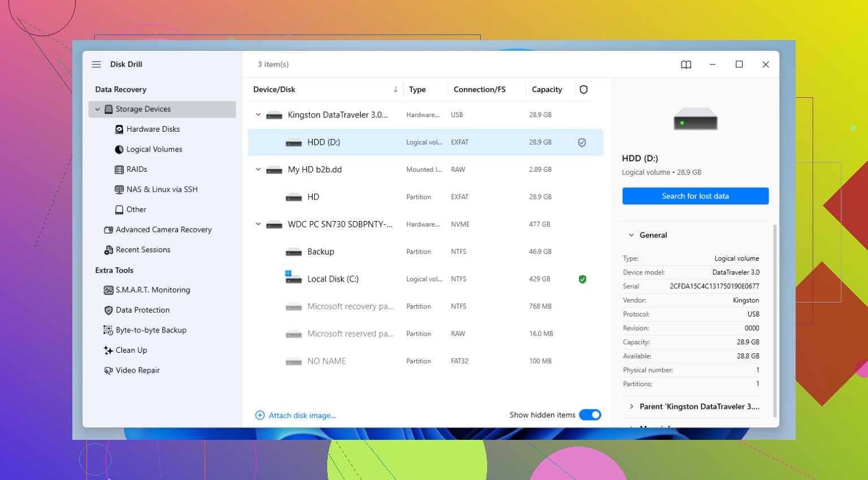Viewport: 868px width, 480px height.
Task: Collapse the General section in details
Action: click(x=631, y=235)
